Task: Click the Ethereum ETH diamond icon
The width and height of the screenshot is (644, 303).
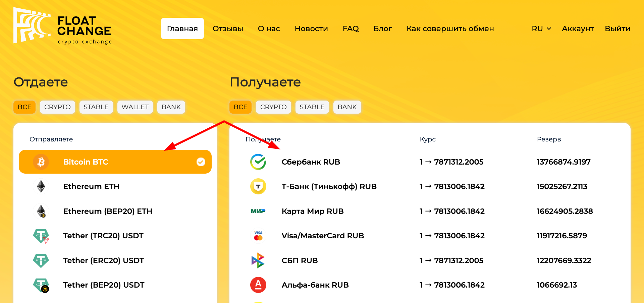Action: pos(41,186)
